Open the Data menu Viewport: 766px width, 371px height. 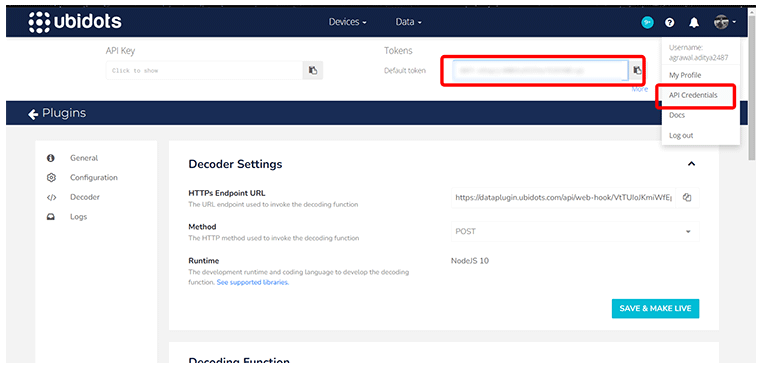408,22
